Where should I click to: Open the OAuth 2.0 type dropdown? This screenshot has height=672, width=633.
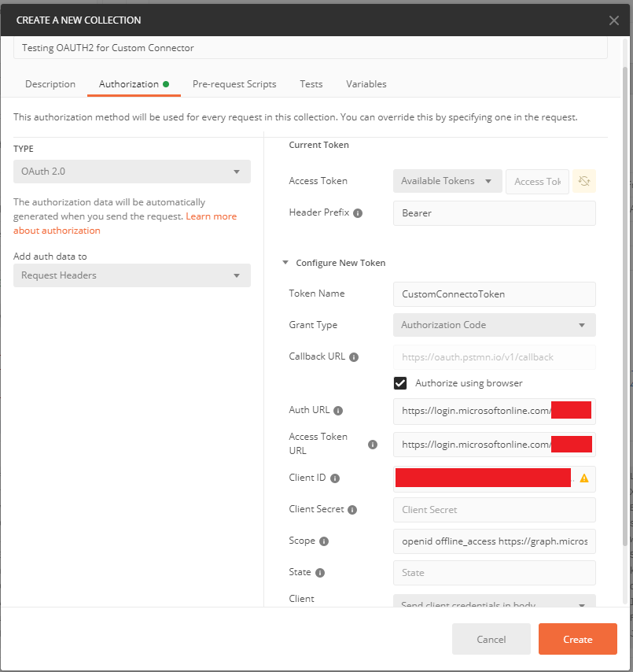point(132,172)
